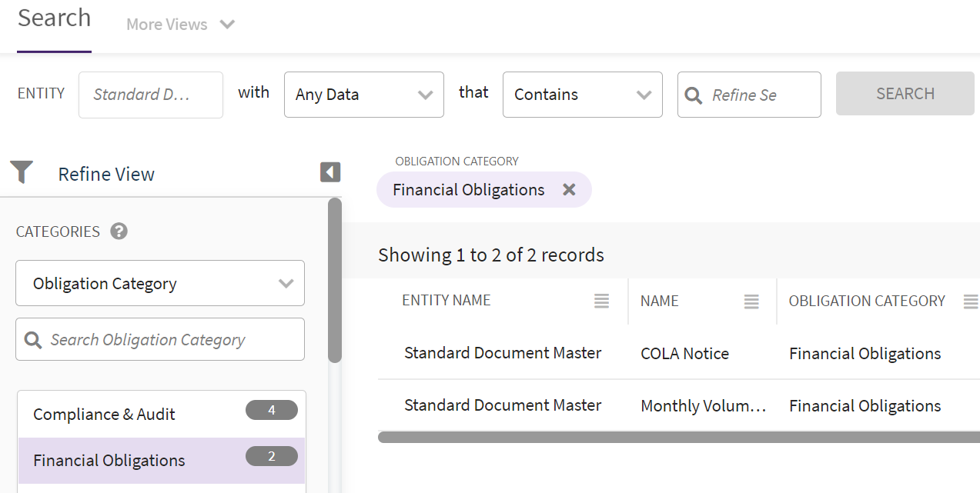Open the Obligation Category column menu icon
Screen dimensions: 980x493
click(x=971, y=301)
